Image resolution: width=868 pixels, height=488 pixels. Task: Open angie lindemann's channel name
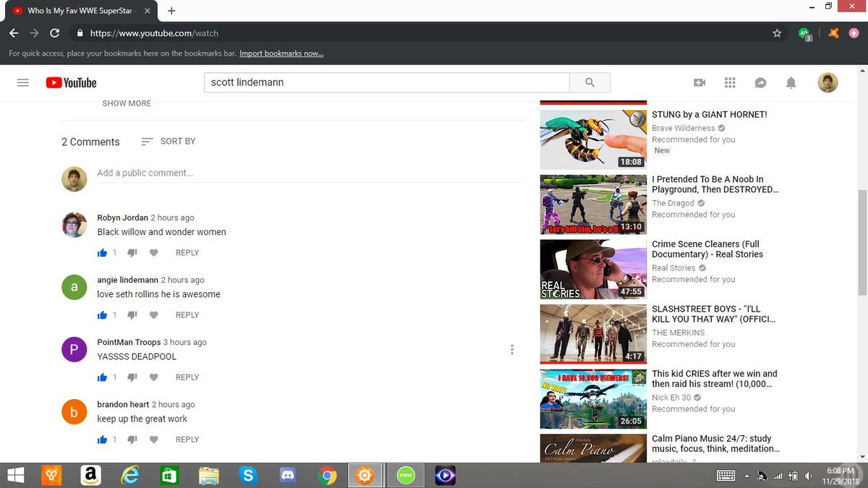(x=127, y=280)
